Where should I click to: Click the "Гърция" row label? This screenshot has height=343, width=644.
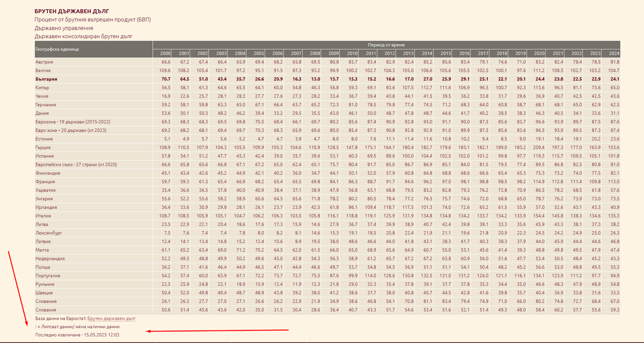43,147
